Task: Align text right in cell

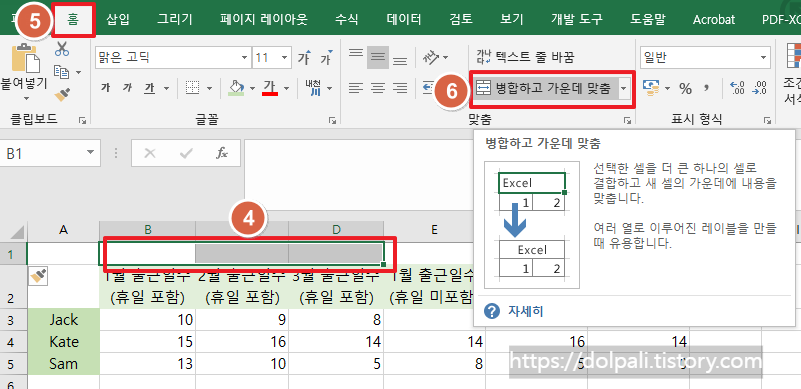Action: [x=400, y=88]
